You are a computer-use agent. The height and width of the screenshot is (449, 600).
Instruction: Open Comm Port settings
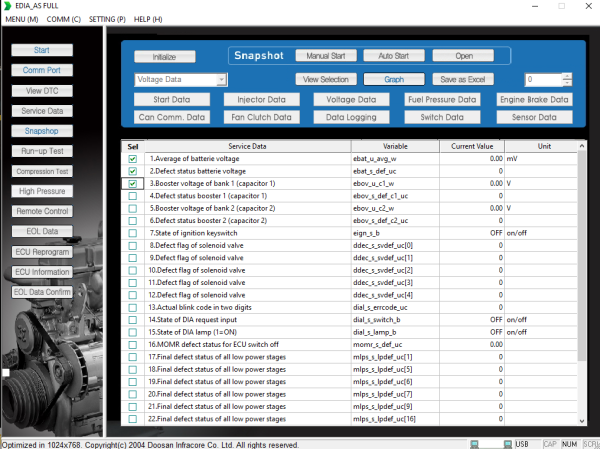click(x=42, y=70)
